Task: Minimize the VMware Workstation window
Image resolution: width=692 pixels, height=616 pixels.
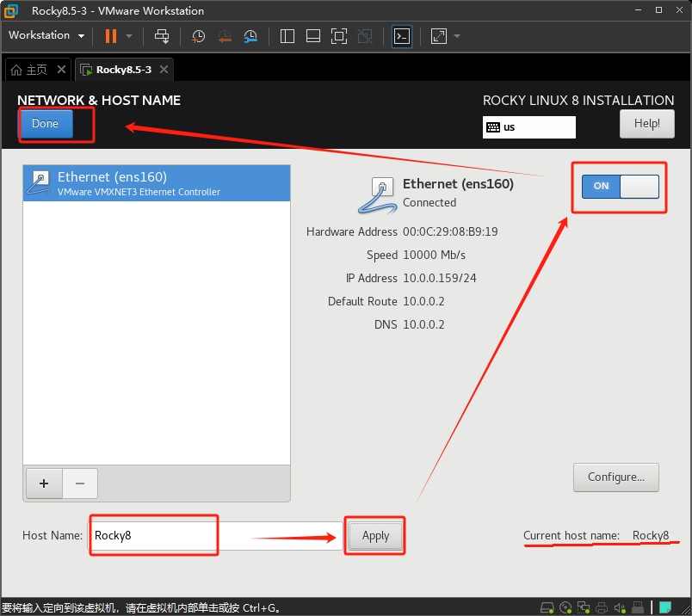Action: [x=638, y=10]
